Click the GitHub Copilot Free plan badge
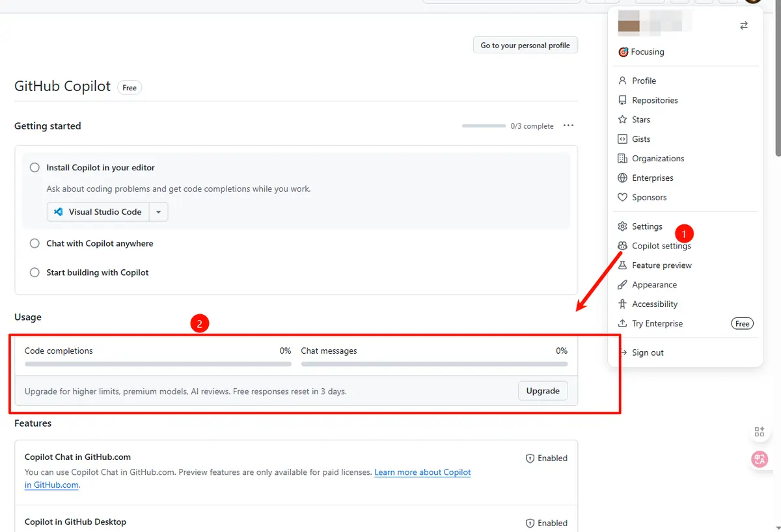Image resolution: width=781 pixels, height=532 pixels. [130, 88]
